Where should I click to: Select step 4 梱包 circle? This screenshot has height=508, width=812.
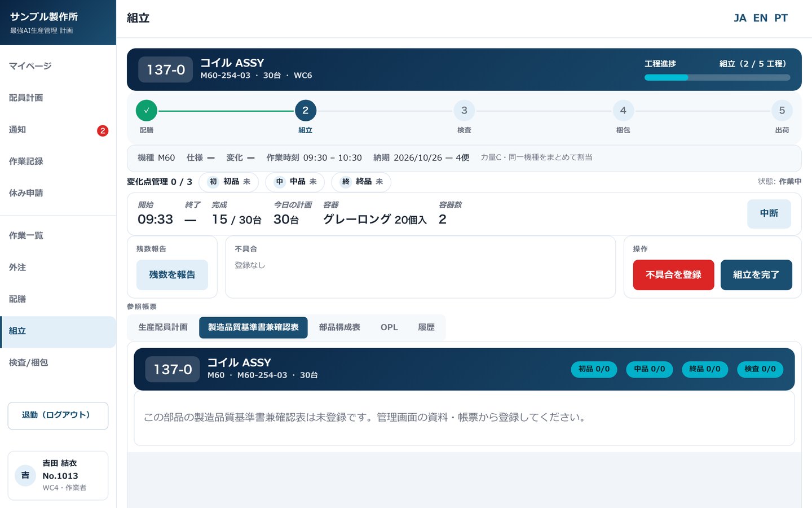[623, 111]
